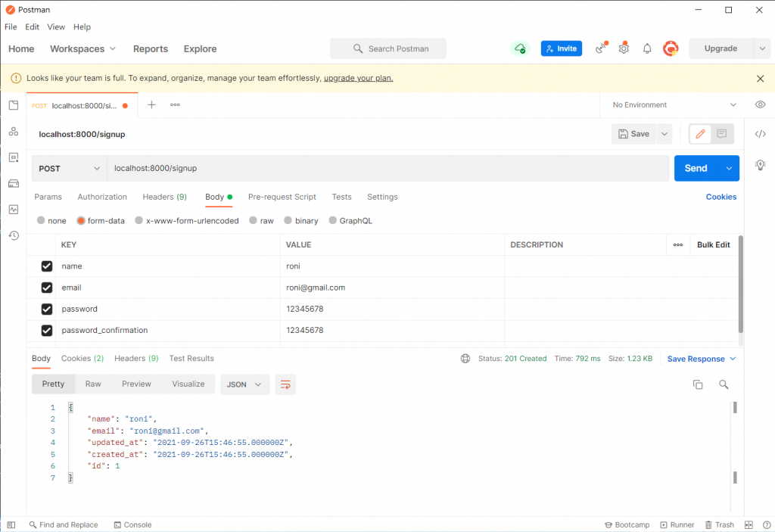Open tab options three-dot menu
Image resolution: width=775 pixels, height=532 pixels.
tap(175, 105)
